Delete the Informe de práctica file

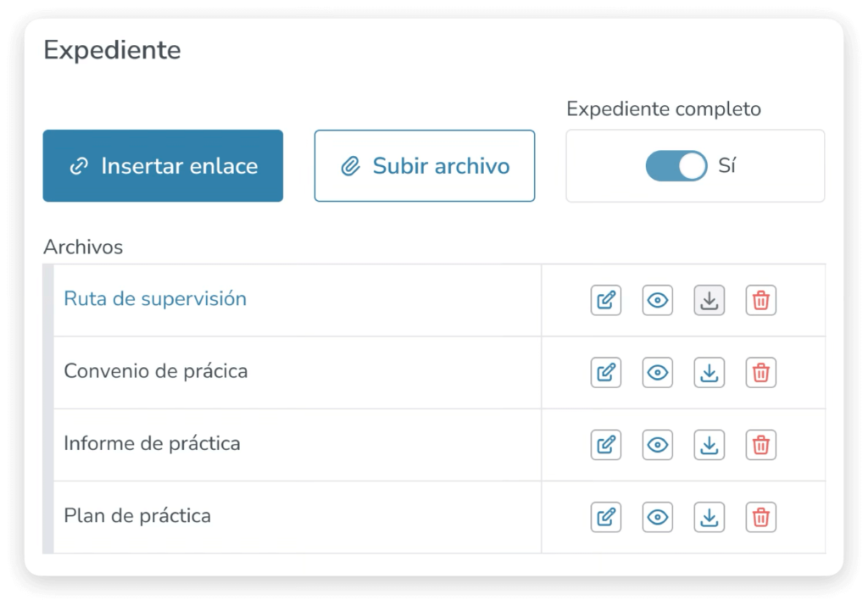(x=761, y=444)
